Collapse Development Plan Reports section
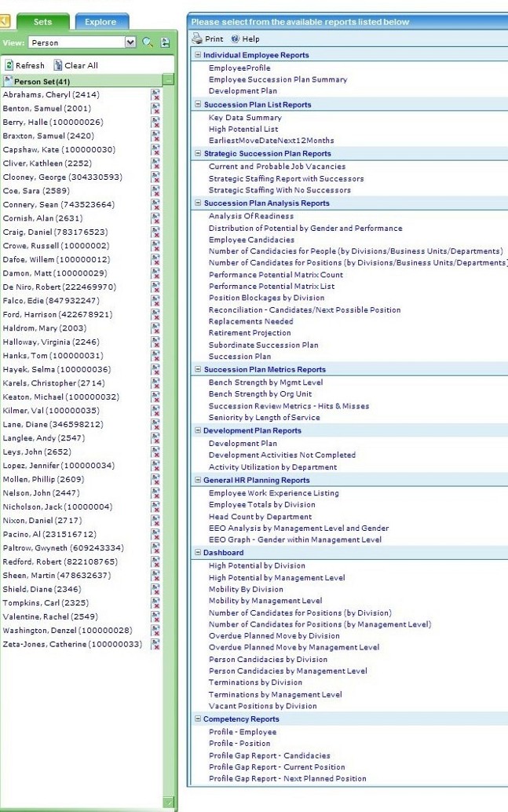Screen dimensions: 508x812 tap(197, 430)
